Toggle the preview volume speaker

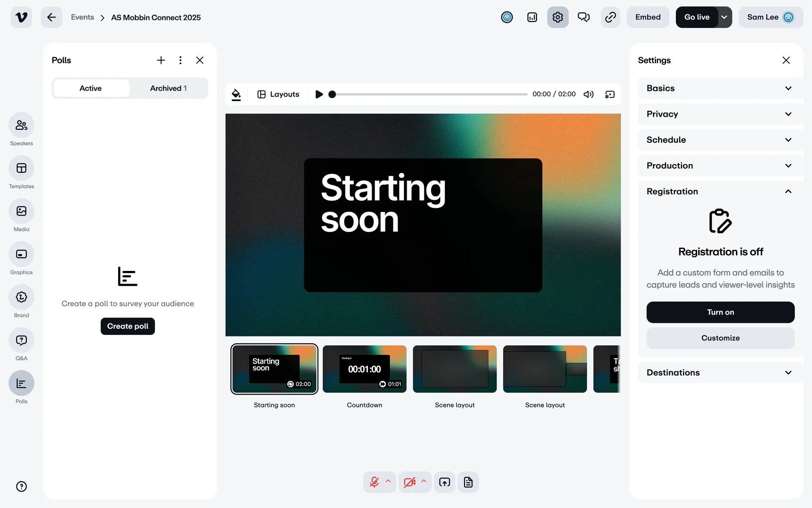588,94
